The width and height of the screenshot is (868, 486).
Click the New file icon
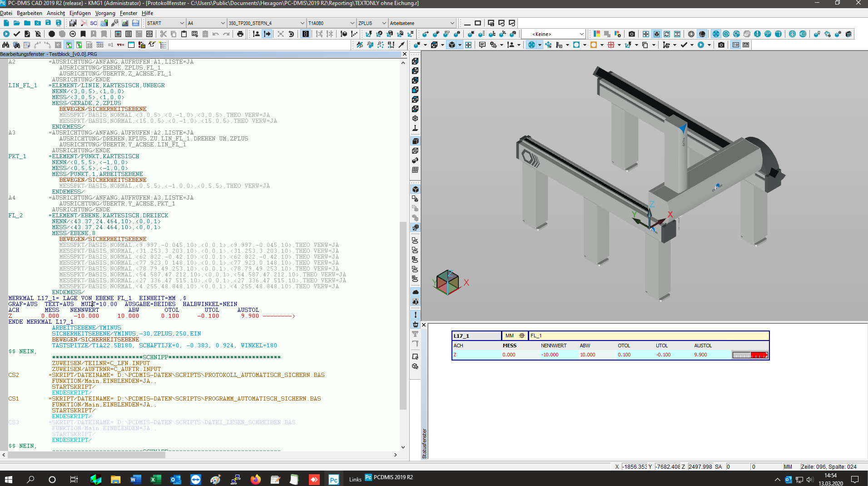[6, 23]
